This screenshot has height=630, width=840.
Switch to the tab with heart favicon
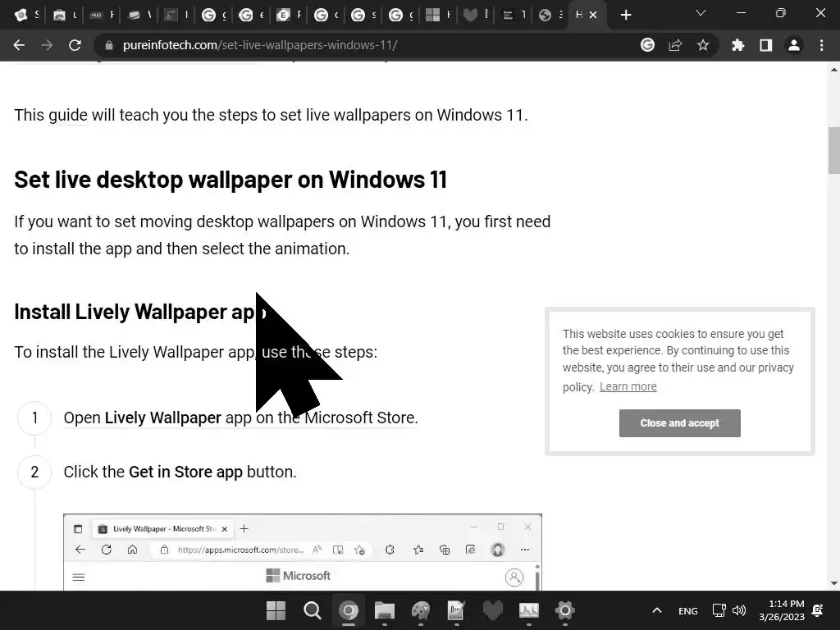(x=476, y=15)
